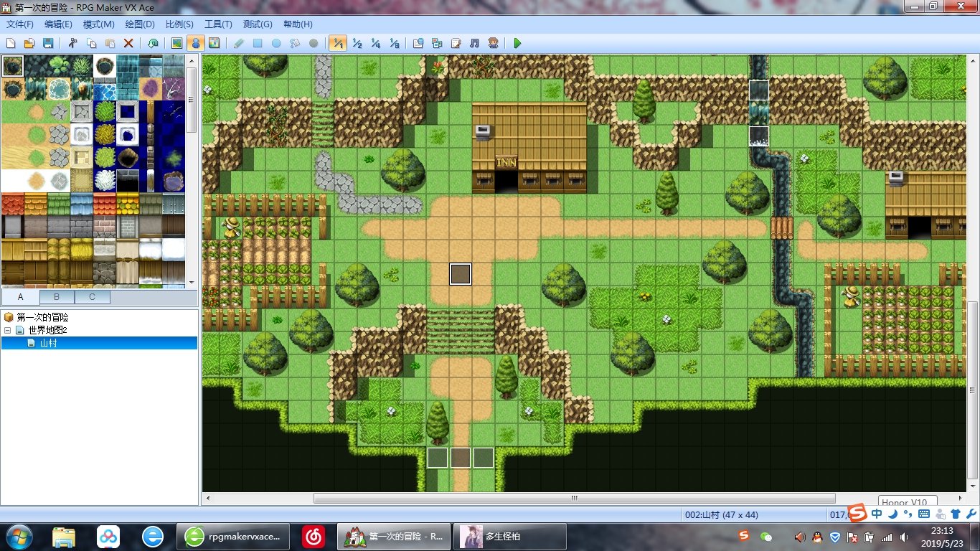The image size is (980, 551).
Task: Set zoom scale to 1/4
Action: (375, 43)
